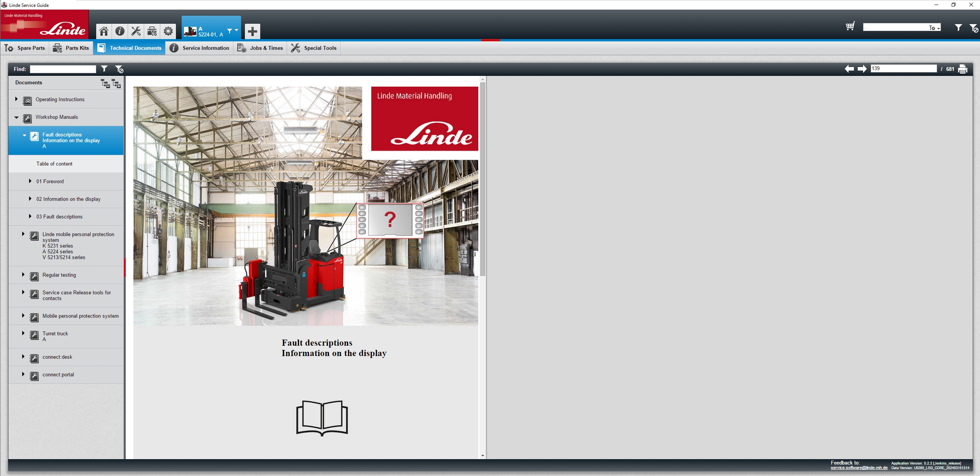Clear the filter using the crossed-out filter icon

(x=119, y=69)
